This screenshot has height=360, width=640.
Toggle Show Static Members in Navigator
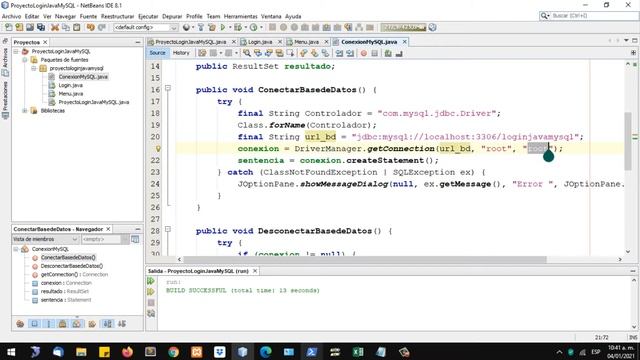(x=49, y=324)
